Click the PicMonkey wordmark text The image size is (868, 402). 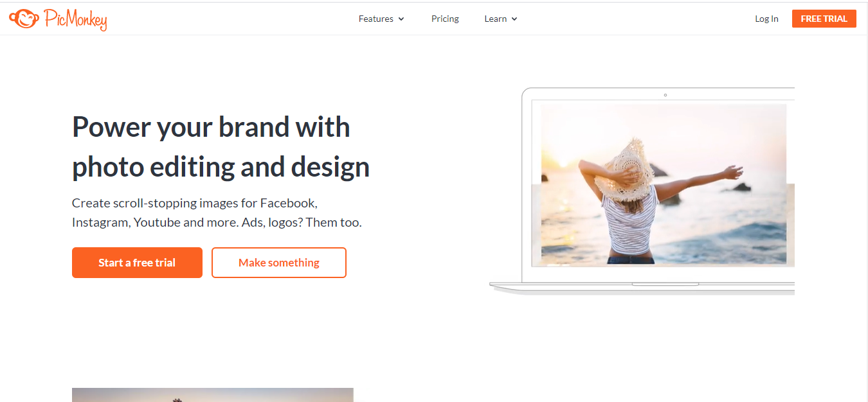click(75, 20)
